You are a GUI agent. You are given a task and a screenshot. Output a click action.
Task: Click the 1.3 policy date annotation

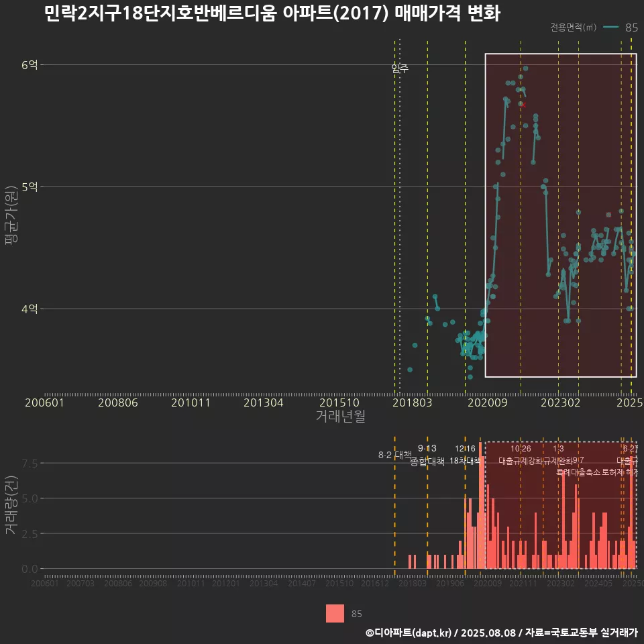[558, 449]
